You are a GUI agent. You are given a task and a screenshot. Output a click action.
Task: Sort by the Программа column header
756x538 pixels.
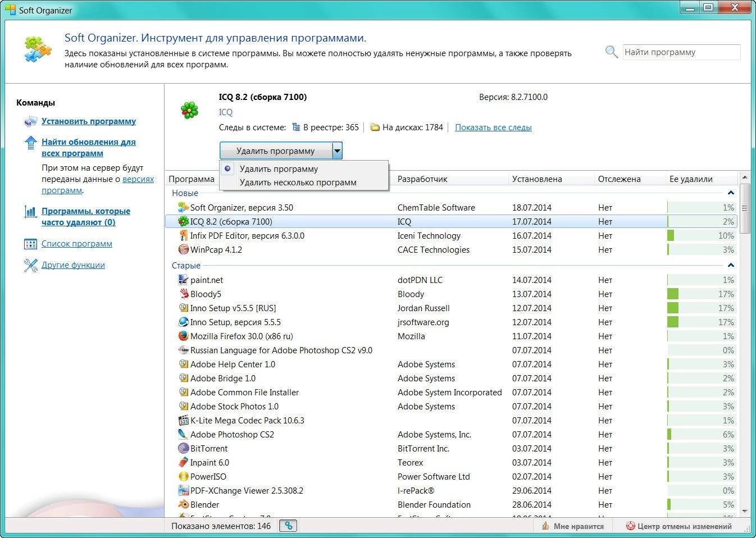192,179
